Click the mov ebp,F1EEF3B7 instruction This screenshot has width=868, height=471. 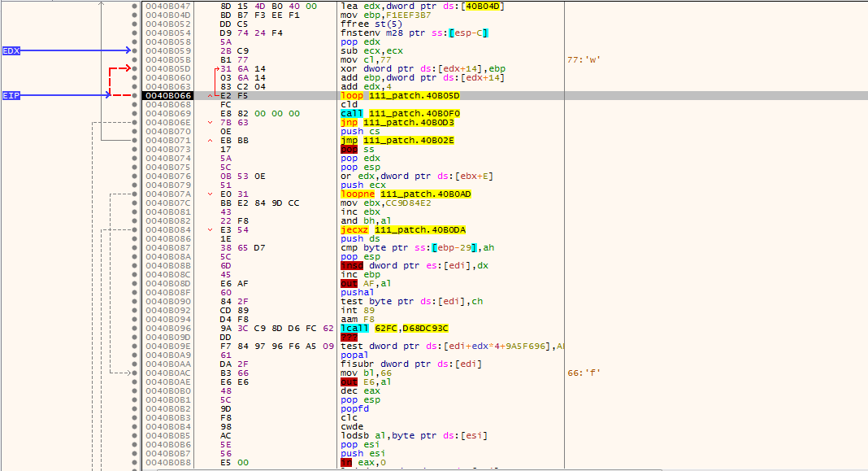pos(385,15)
